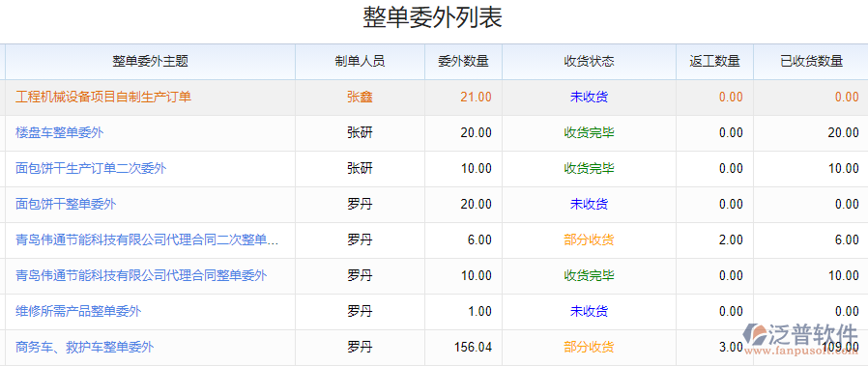Image resolution: width=868 pixels, height=366 pixels.
Task: Open 工程机械设备项目自制生产订单 entry
Action: pos(103,97)
